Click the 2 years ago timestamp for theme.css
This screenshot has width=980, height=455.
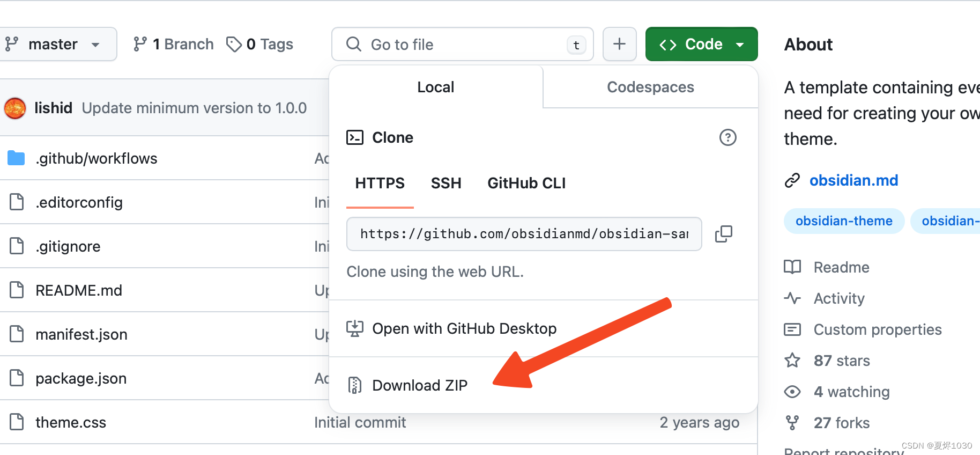click(x=700, y=422)
